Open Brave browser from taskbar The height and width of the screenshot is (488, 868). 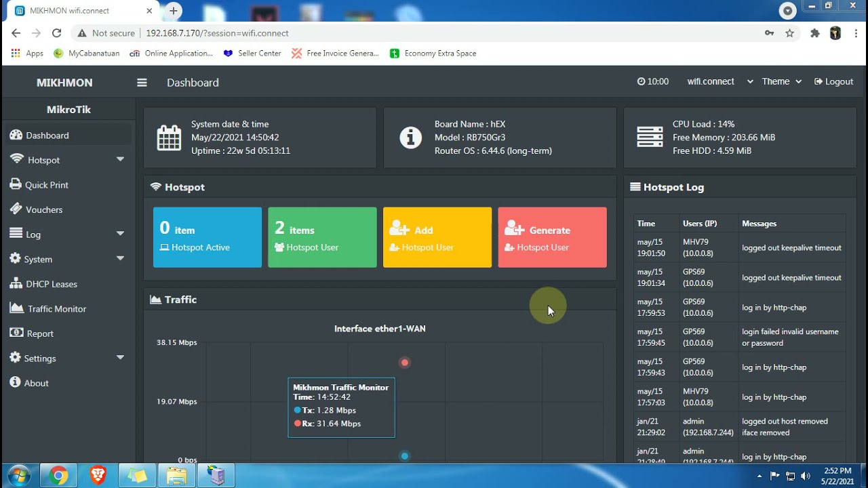(x=98, y=476)
